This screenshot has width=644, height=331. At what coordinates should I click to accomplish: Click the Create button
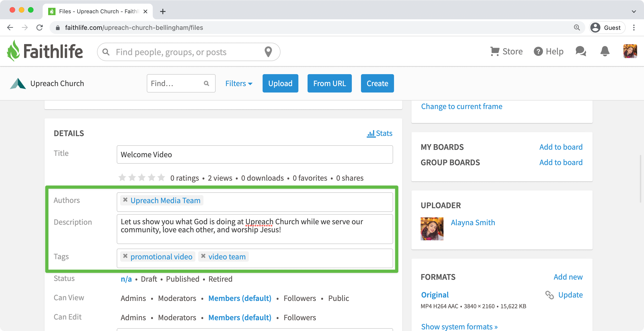tap(377, 83)
